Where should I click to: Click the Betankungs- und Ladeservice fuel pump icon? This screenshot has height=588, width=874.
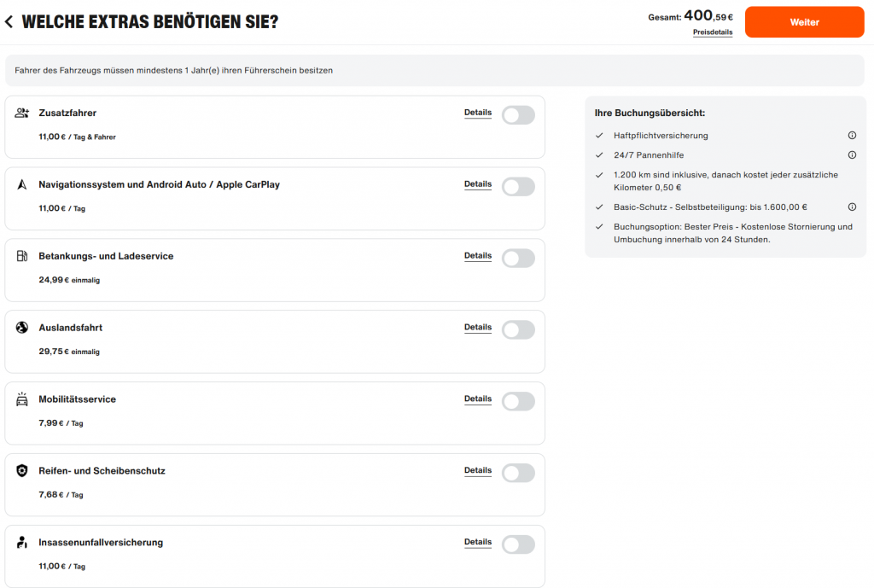[x=22, y=256]
